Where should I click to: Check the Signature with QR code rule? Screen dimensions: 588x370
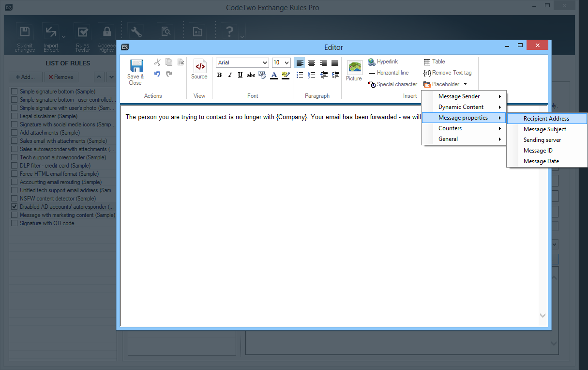click(x=14, y=223)
